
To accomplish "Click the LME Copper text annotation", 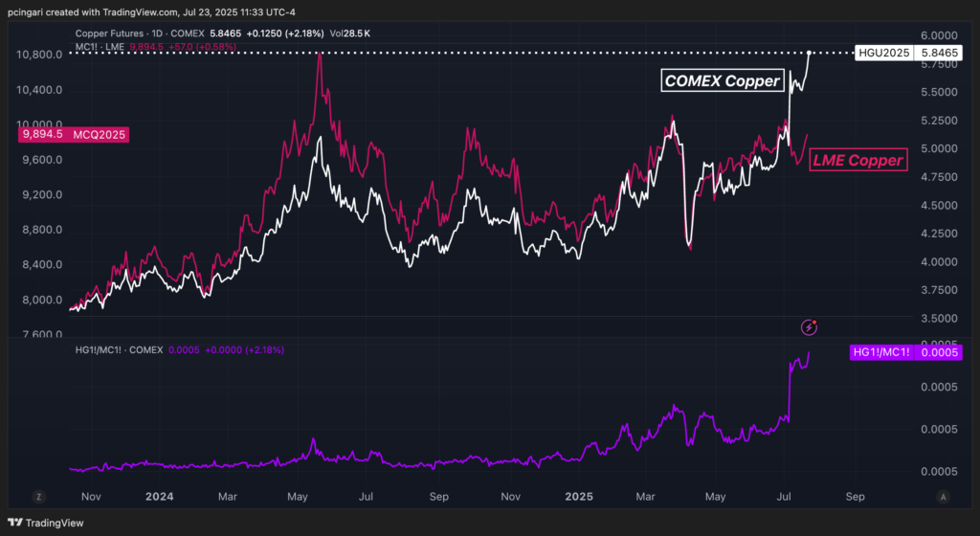I will click(x=858, y=160).
